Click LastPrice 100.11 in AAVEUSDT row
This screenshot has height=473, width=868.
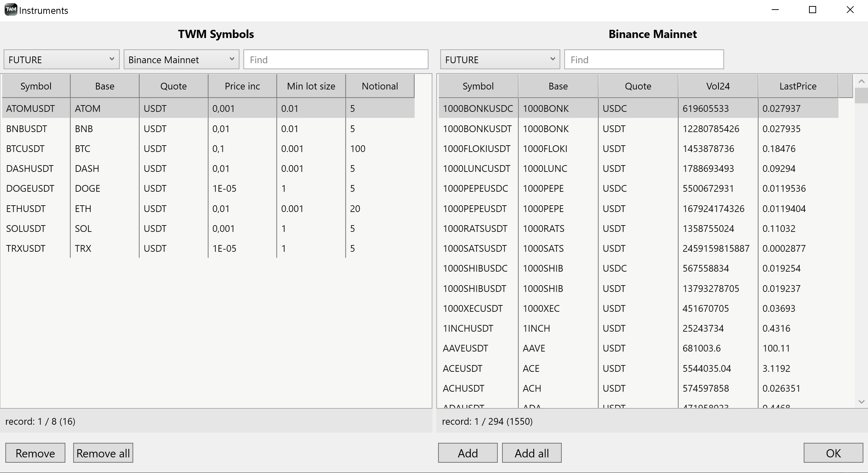tap(776, 348)
